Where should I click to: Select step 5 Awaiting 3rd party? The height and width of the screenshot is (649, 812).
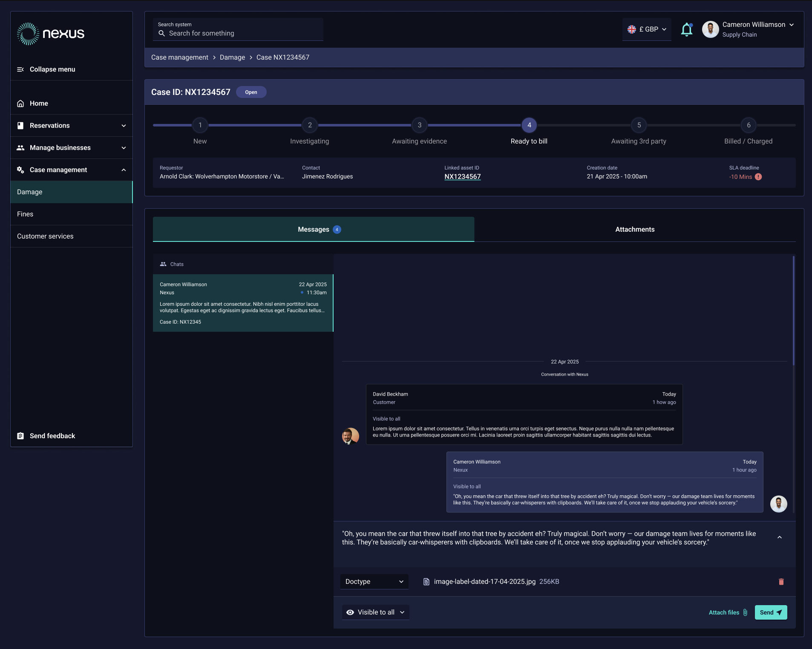tap(639, 125)
